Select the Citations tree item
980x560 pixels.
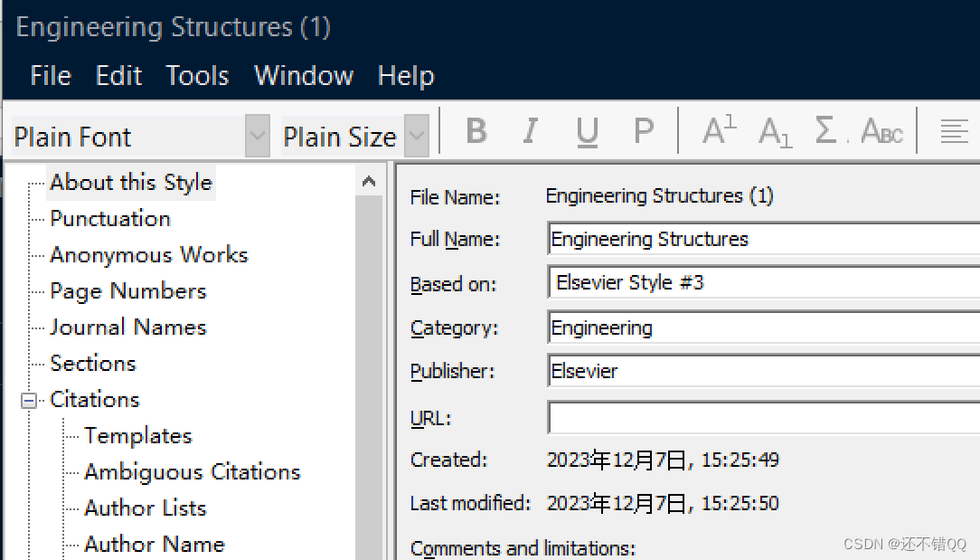(x=95, y=399)
